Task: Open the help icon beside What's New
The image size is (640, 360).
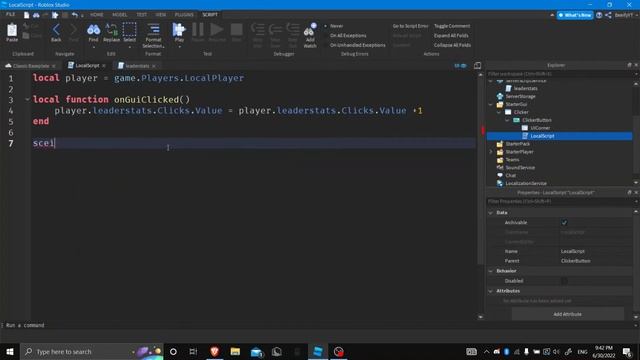Action: 599,15
